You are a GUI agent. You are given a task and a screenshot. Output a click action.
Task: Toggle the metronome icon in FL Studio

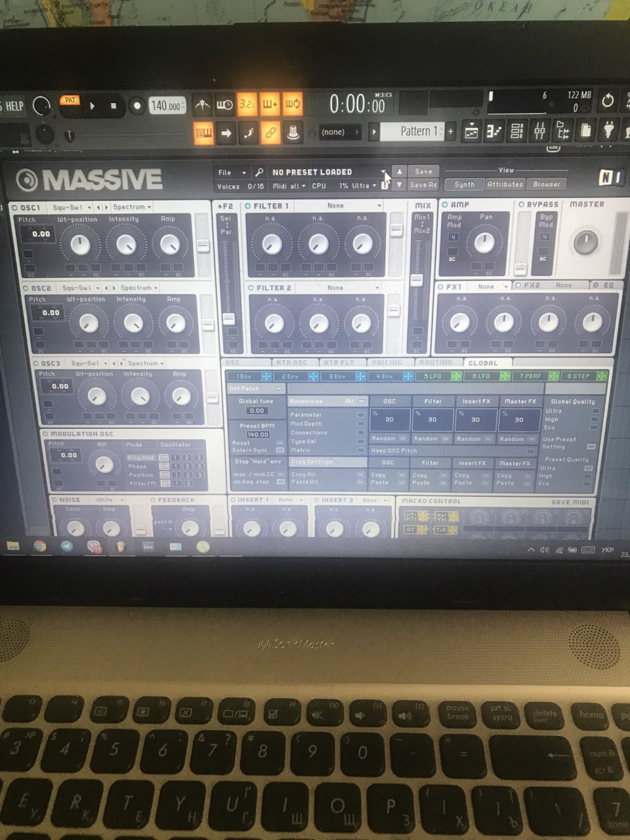(203, 105)
